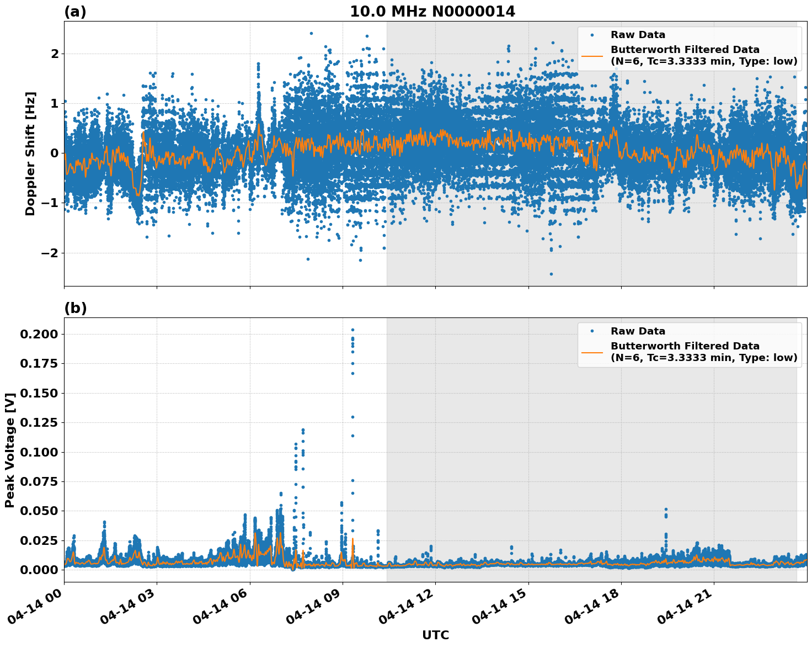
Task: Select the title 10.0 MHz N0000014
Action: point(434,10)
